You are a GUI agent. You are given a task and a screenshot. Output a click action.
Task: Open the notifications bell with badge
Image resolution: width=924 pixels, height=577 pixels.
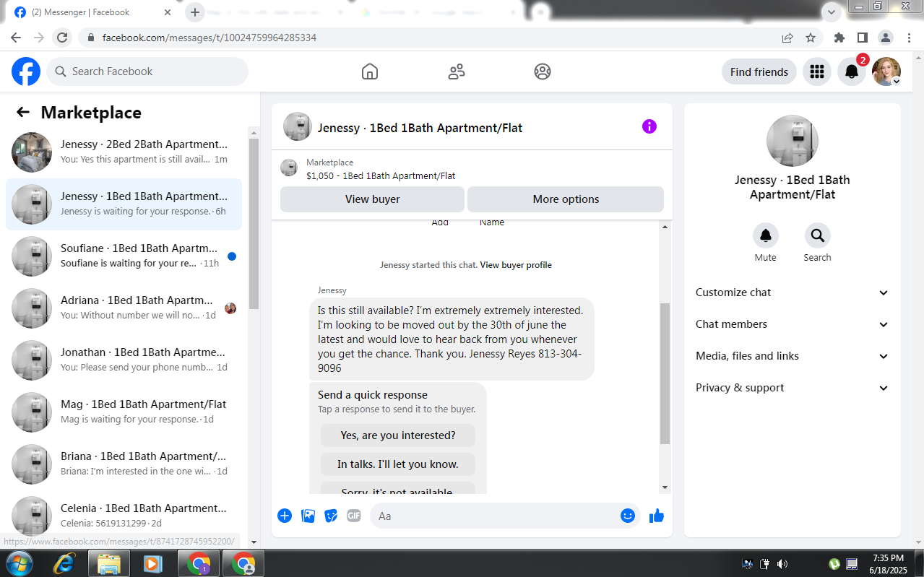point(852,71)
